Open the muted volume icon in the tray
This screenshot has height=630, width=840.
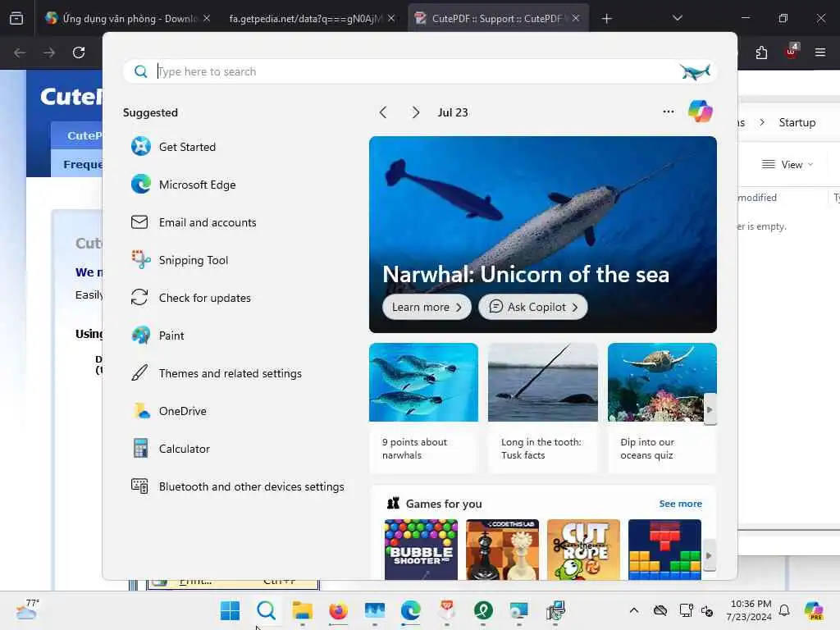pyautogui.click(x=706, y=610)
